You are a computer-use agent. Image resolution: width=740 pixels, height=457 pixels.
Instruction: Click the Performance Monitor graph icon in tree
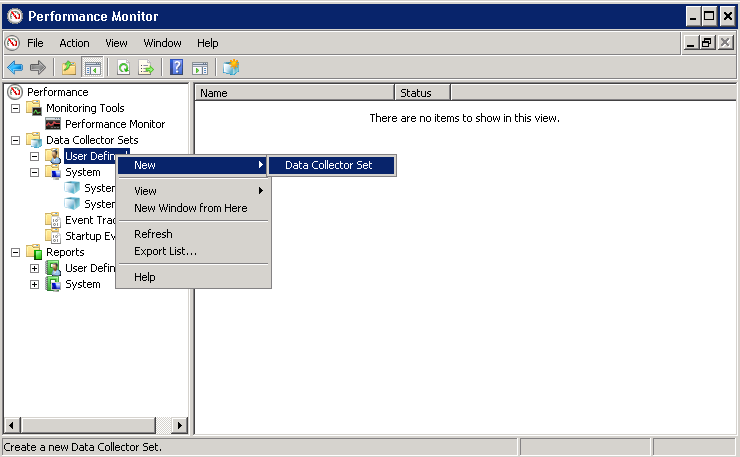[x=53, y=124]
